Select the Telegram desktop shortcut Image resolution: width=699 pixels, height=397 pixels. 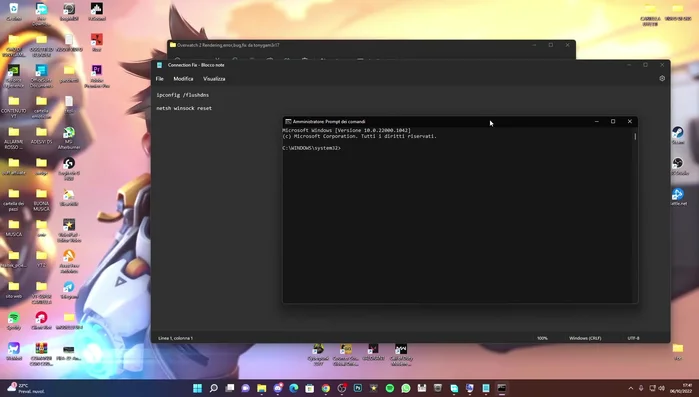click(x=69, y=290)
